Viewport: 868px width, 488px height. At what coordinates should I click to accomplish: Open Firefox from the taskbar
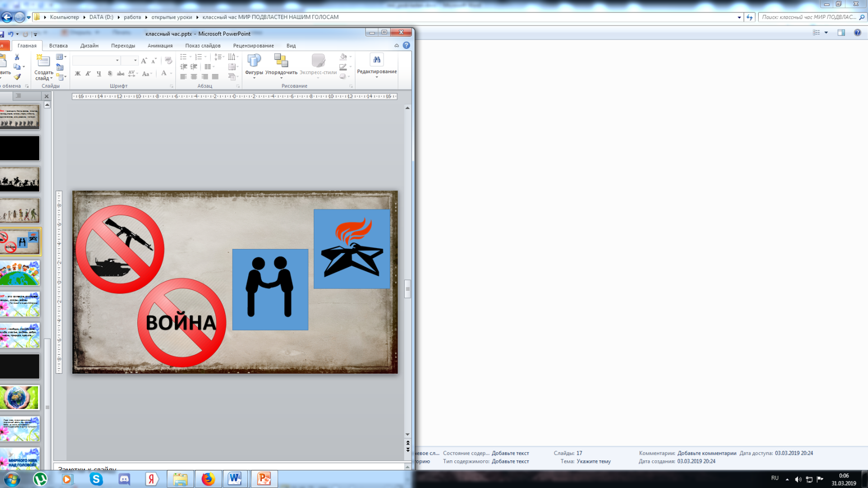click(208, 479)
